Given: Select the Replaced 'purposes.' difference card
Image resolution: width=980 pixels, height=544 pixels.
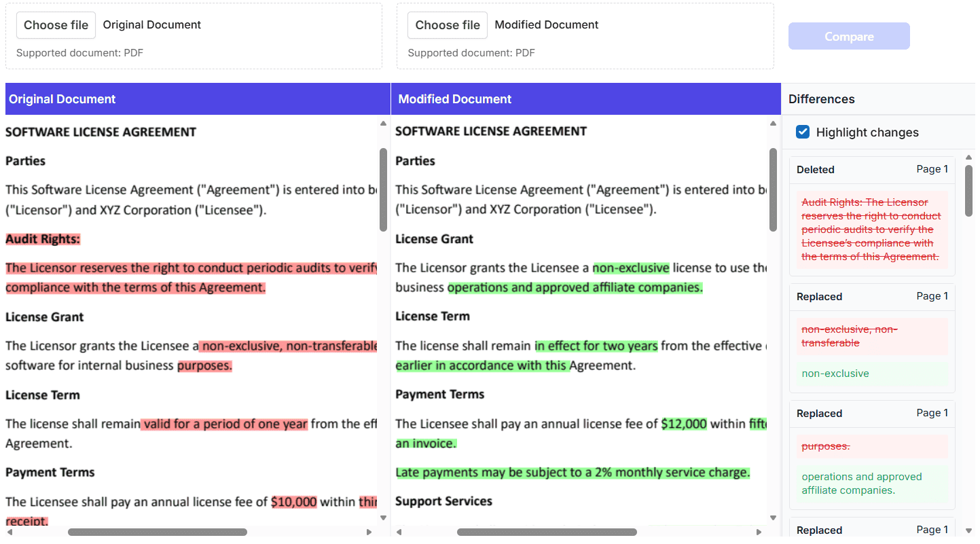Looking at the screenshot, I should [x=872, y=455].
